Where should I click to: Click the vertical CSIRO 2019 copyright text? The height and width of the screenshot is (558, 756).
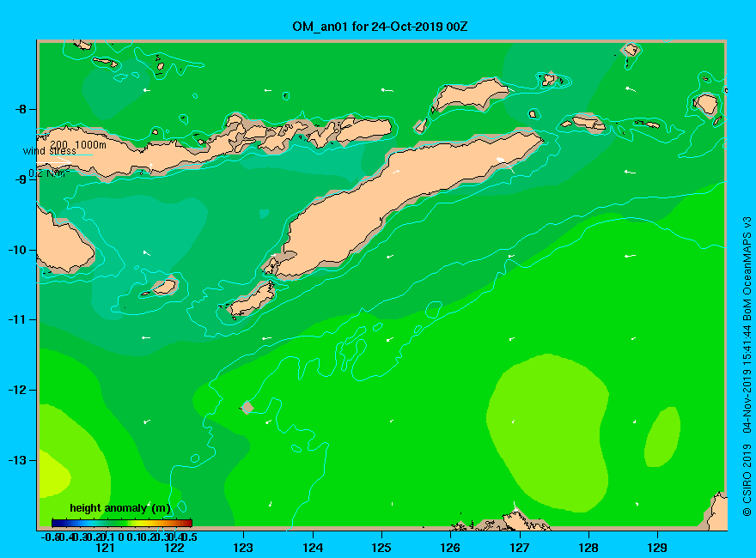point(747,367)
